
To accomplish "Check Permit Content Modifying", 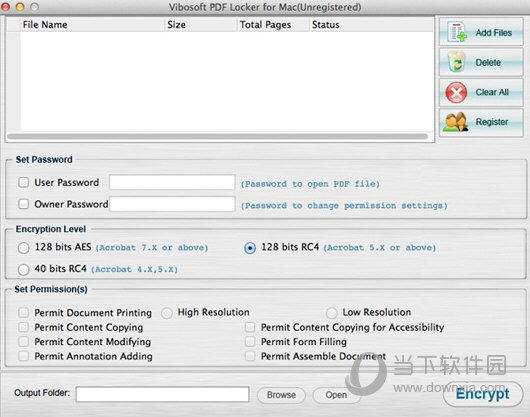I will click(x=23, y=342).
